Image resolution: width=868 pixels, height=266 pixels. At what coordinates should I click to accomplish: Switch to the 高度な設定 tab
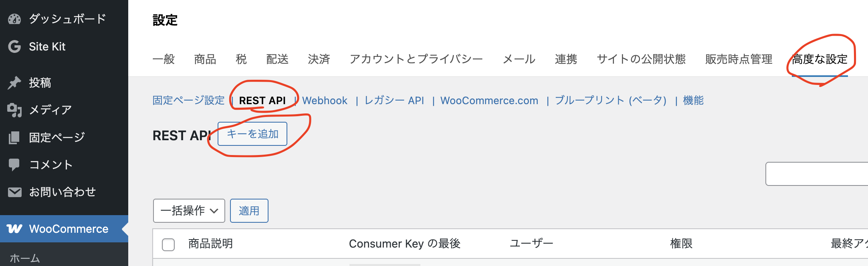[820, 59]
